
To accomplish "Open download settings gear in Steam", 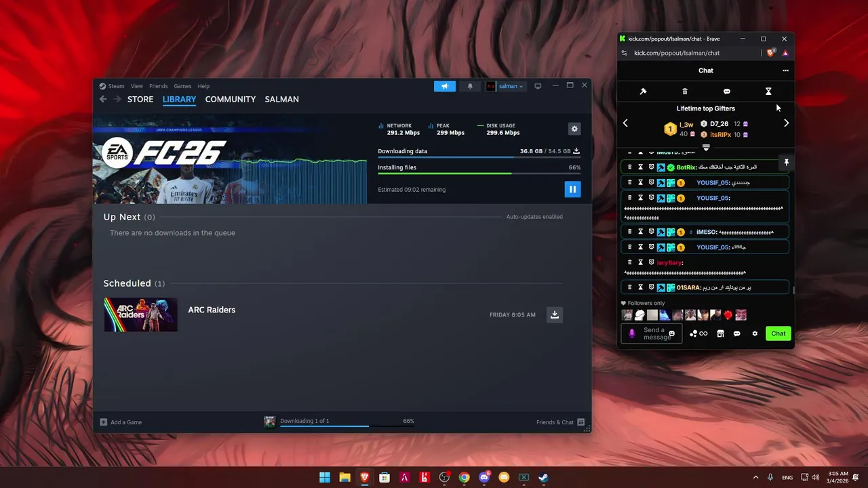I will (x=574, y=129).
